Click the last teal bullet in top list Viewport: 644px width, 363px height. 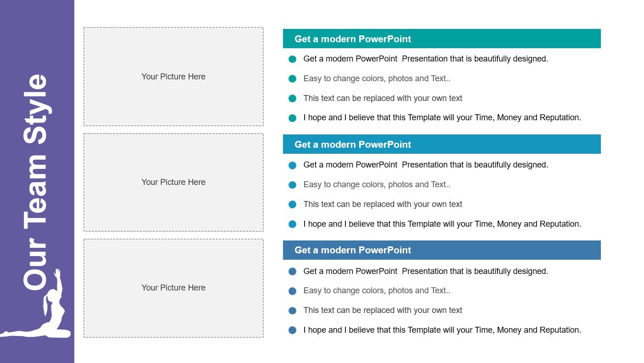pos(292,118)
